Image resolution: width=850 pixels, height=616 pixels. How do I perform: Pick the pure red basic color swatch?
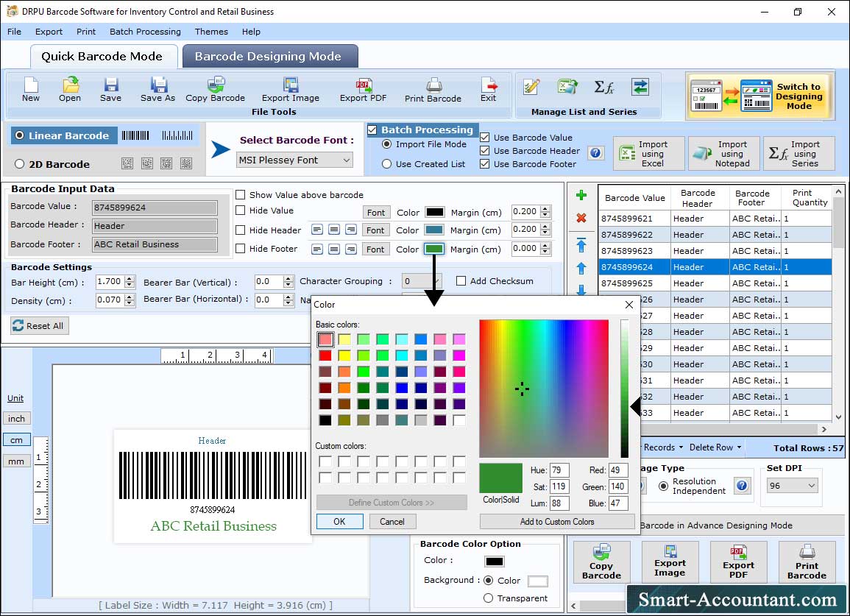(x=325, y=355)
